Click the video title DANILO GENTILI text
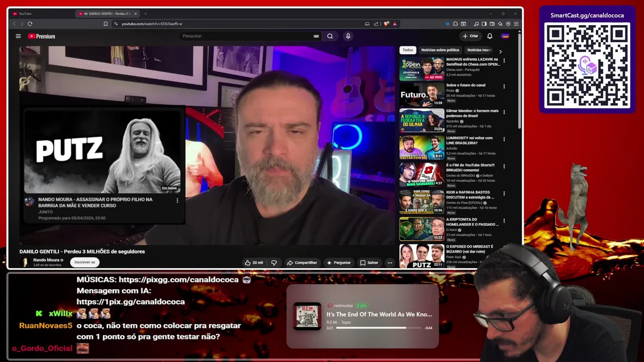This screenshot has height=362, width=644. tap(82, 251)
